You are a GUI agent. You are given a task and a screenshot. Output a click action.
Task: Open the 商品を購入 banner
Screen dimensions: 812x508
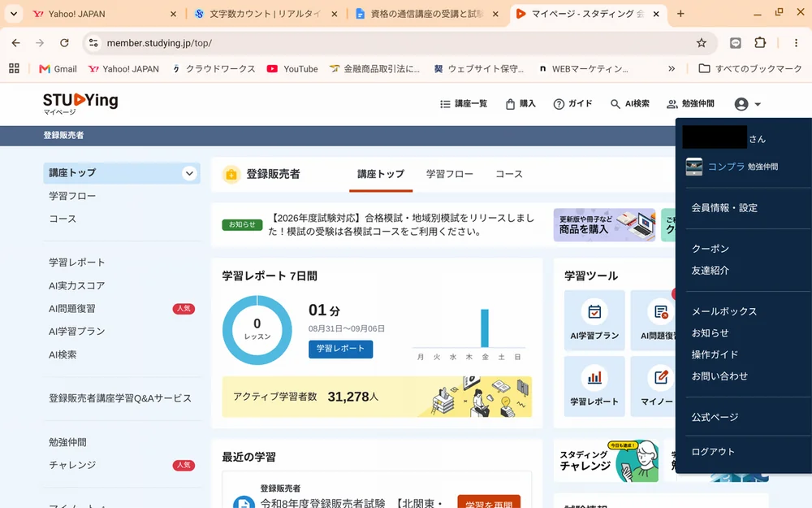[x=604, y=225]
